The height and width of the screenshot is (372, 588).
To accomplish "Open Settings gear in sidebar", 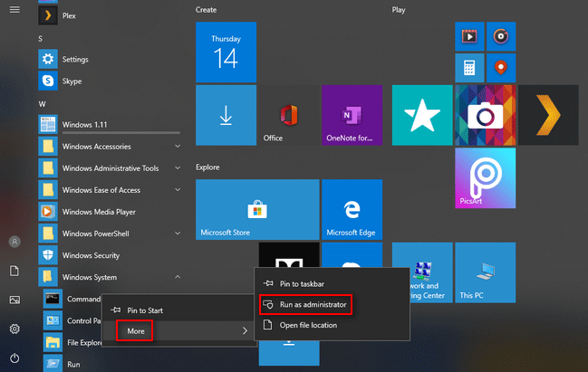I will click(x=14, y=329).
